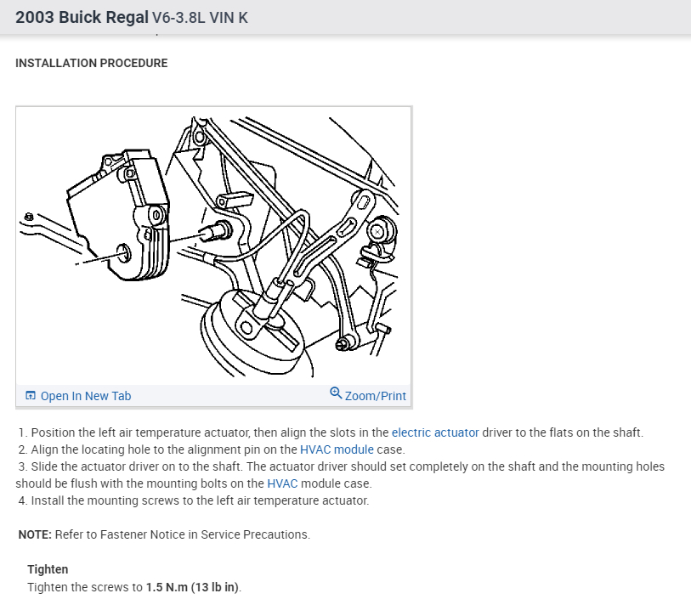Click the Open In New Tab icon
The width and height of the screenshot is (691, 616).
31,396
